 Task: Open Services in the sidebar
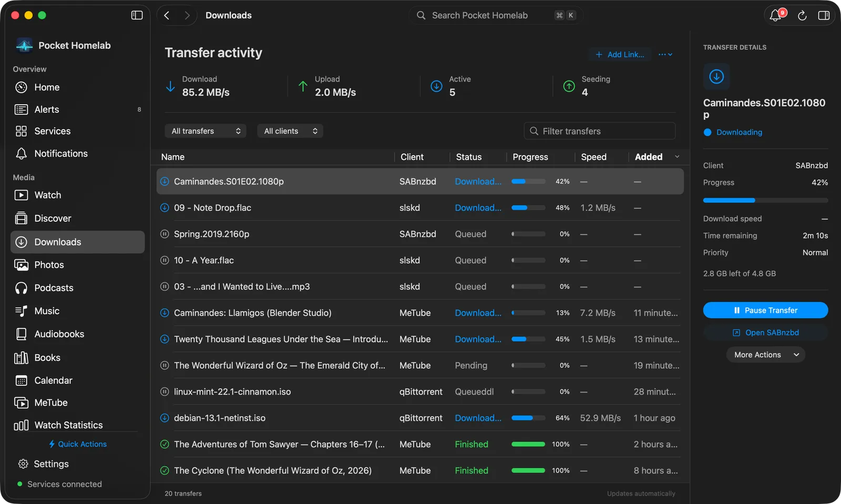point(77,131)
